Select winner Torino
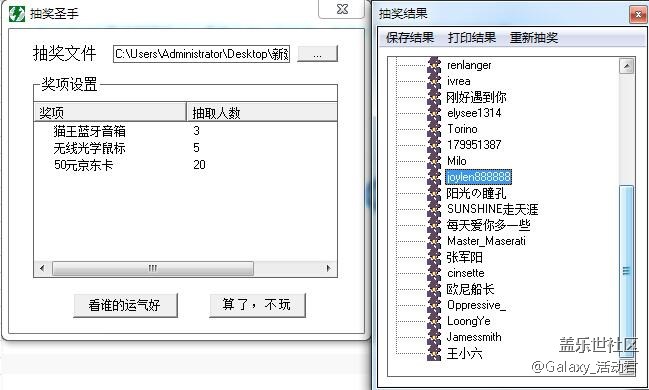Image resolution: width=649 pixels, height=390 pixels. click(462, 129)
